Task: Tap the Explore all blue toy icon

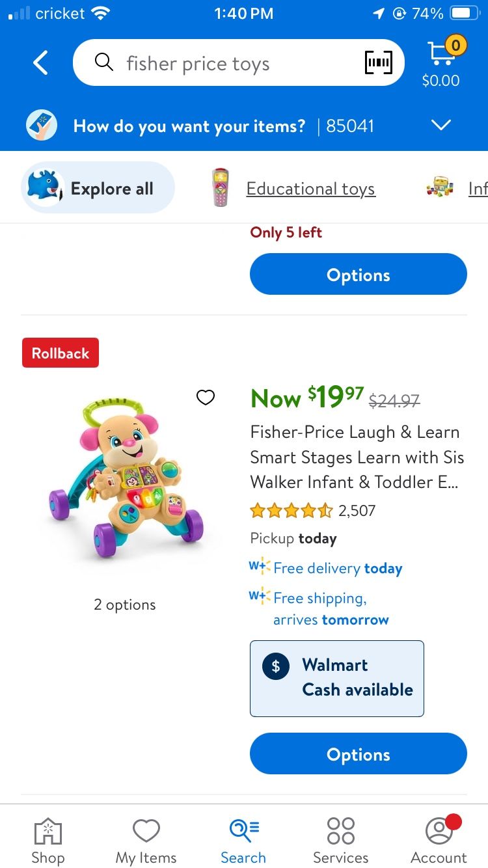Action: point(46,187)
